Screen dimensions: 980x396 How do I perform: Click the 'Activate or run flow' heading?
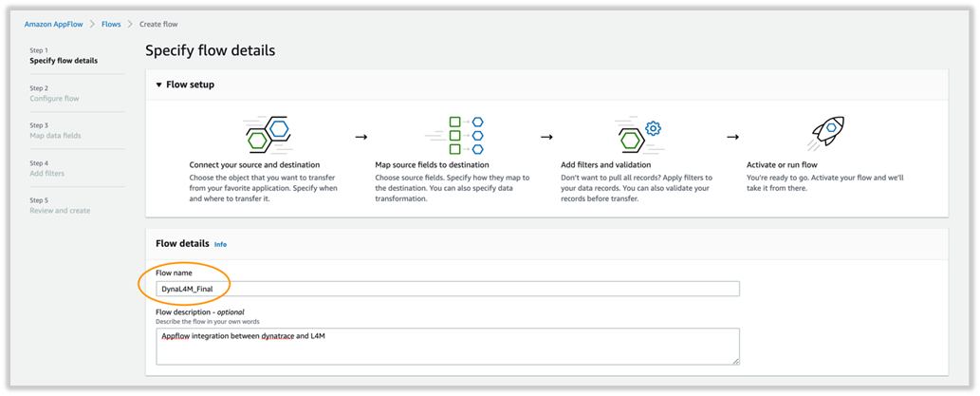coord(782,165)
